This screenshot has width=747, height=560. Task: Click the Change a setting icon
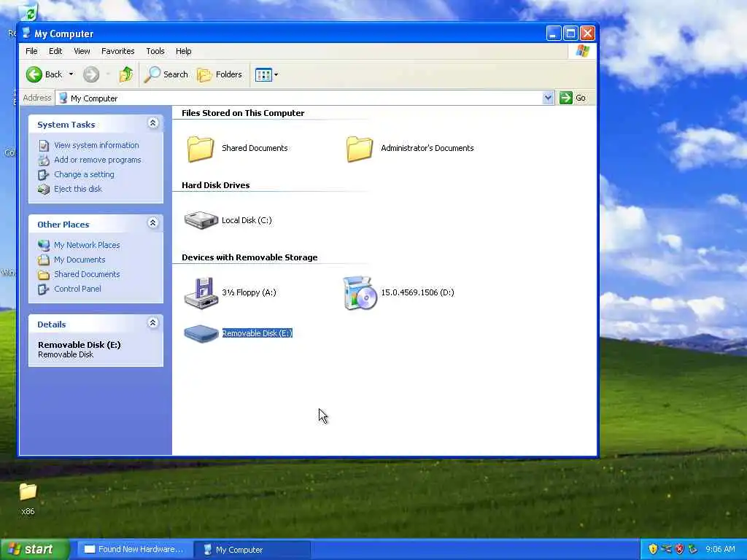coord(43,175)
